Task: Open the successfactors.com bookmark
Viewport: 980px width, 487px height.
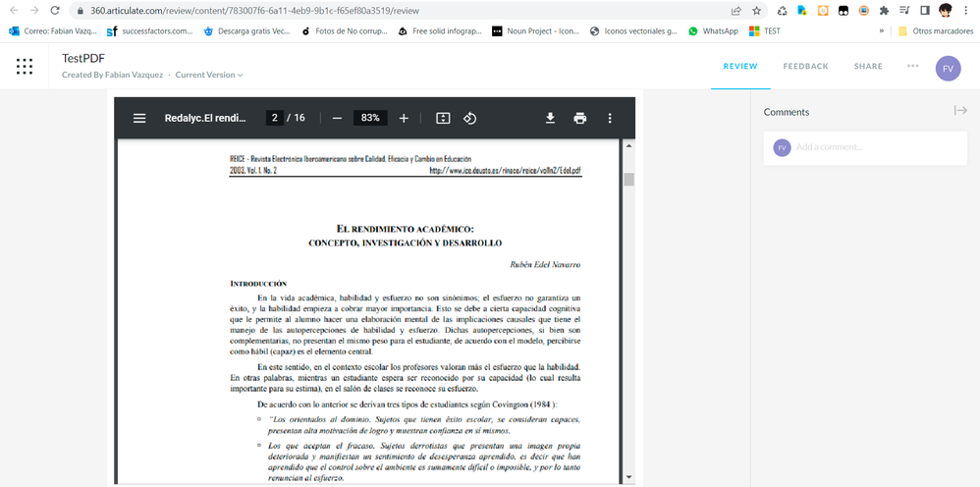Action: coord(150,30)
